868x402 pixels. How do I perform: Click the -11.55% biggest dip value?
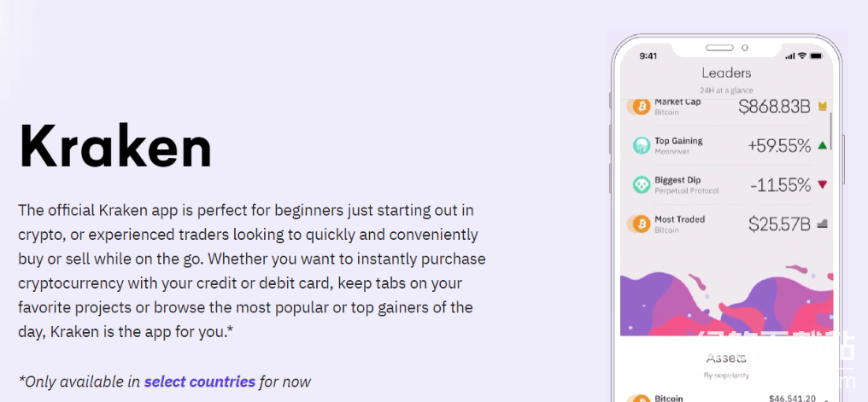click(780, 184)
